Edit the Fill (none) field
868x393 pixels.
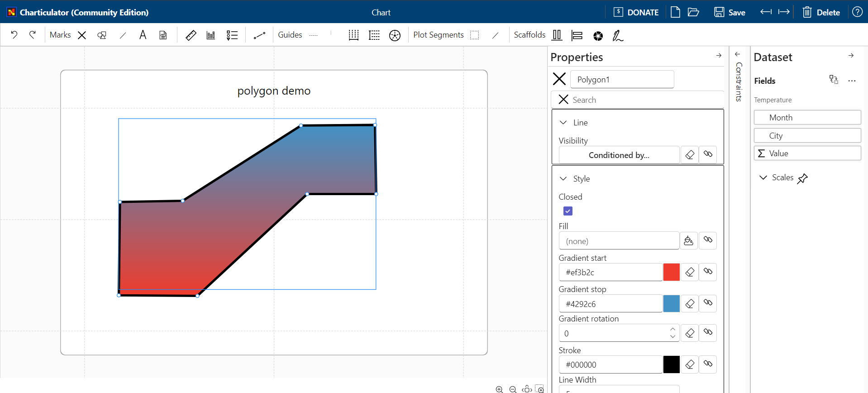pos(619,241)
